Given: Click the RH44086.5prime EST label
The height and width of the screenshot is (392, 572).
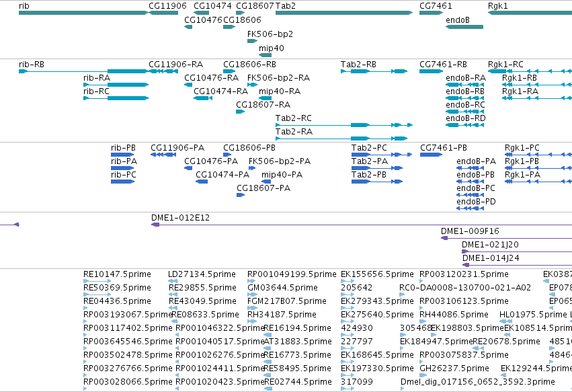Looking at the screenshot, I should pos(454,315).
